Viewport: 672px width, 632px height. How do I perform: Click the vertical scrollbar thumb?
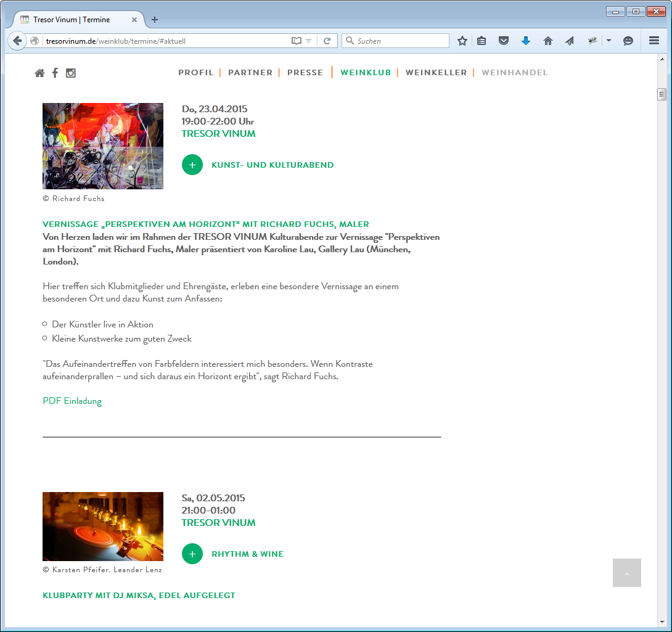tap(662, 94)
